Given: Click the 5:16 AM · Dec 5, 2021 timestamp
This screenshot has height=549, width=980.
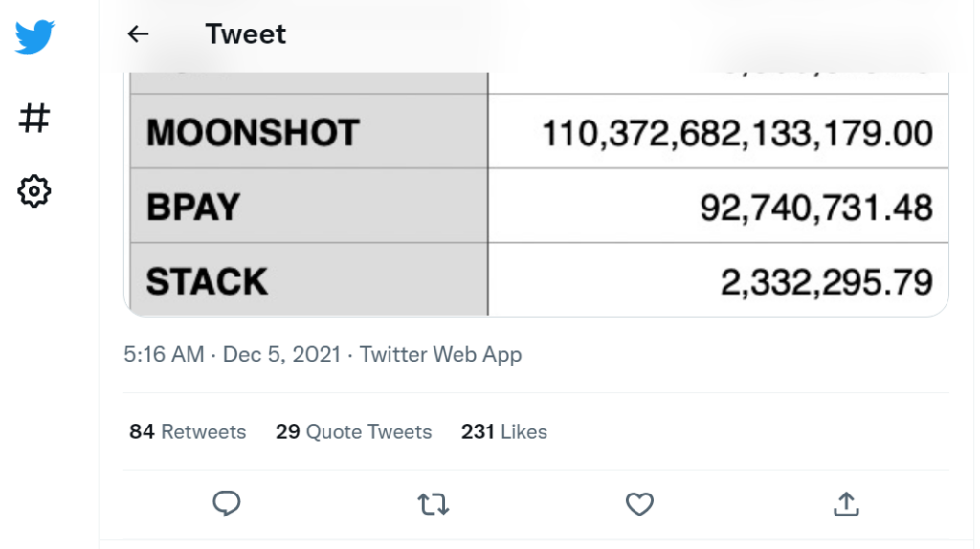Looking at the screenshot, I should coord(232,354).
